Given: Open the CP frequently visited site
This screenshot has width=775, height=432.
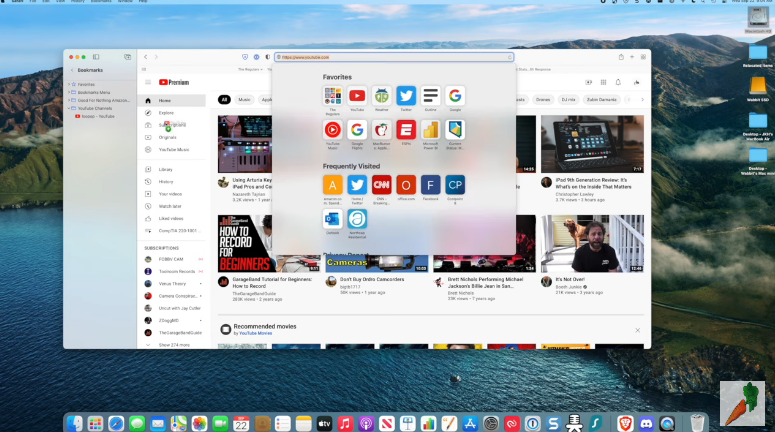Looking at the screenshot, I should click(x=455, y=185).
